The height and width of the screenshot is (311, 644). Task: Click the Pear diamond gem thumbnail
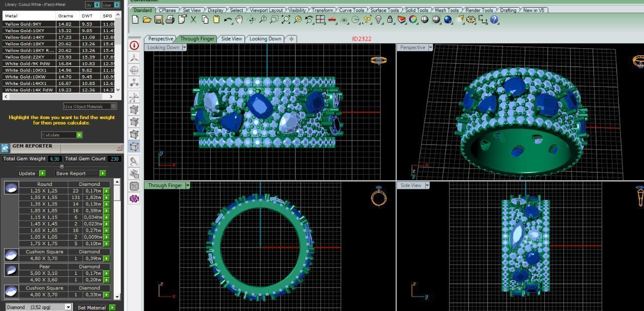(x=11, y=270)
